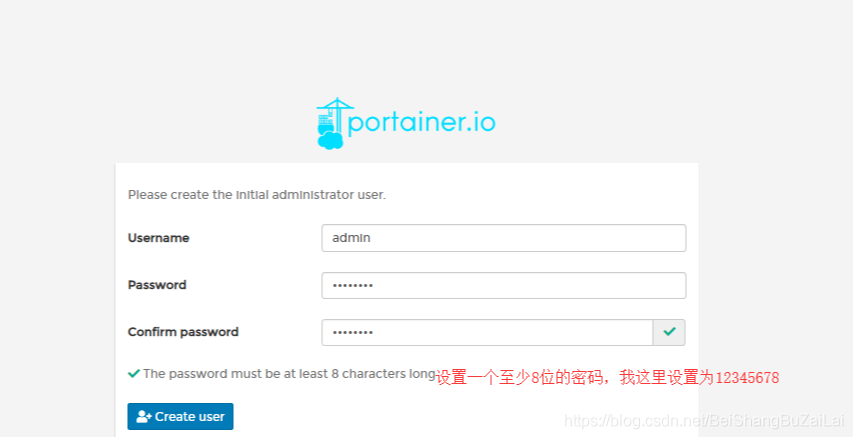This screenshot has width=853, height=439.
Task: Click the green check before password rule
Action: (134, 373)
